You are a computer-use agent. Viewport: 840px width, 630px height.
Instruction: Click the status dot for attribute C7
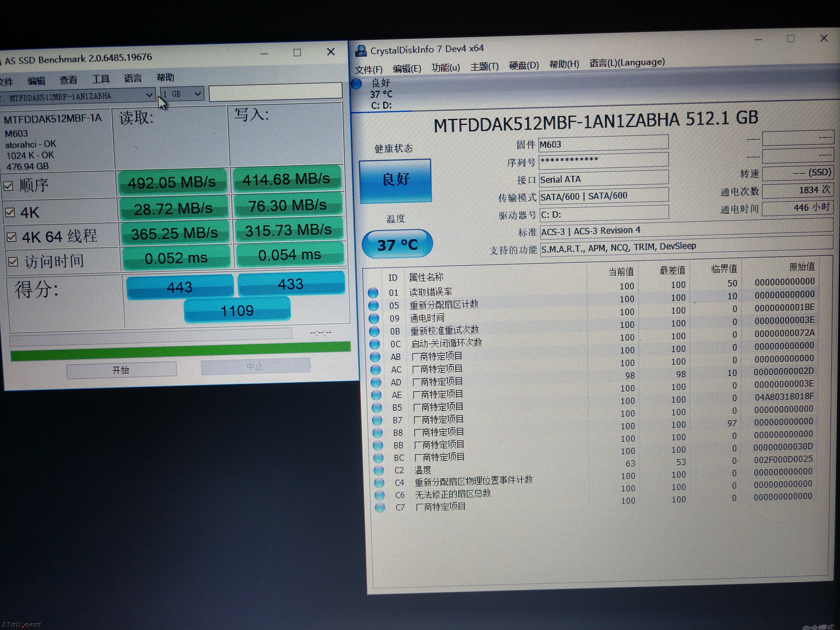tap(380, 507)
